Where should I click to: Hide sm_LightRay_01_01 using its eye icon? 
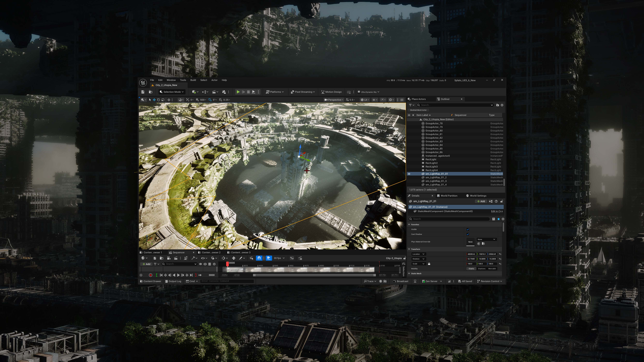pyautogui.click(x=409, y=174)
